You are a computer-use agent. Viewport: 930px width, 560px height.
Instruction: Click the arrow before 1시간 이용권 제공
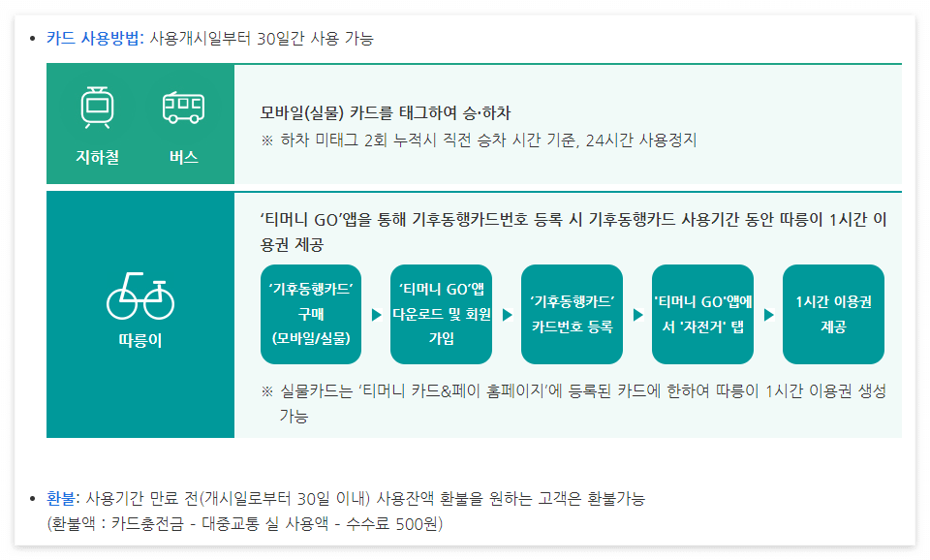(x=769, y=314)
